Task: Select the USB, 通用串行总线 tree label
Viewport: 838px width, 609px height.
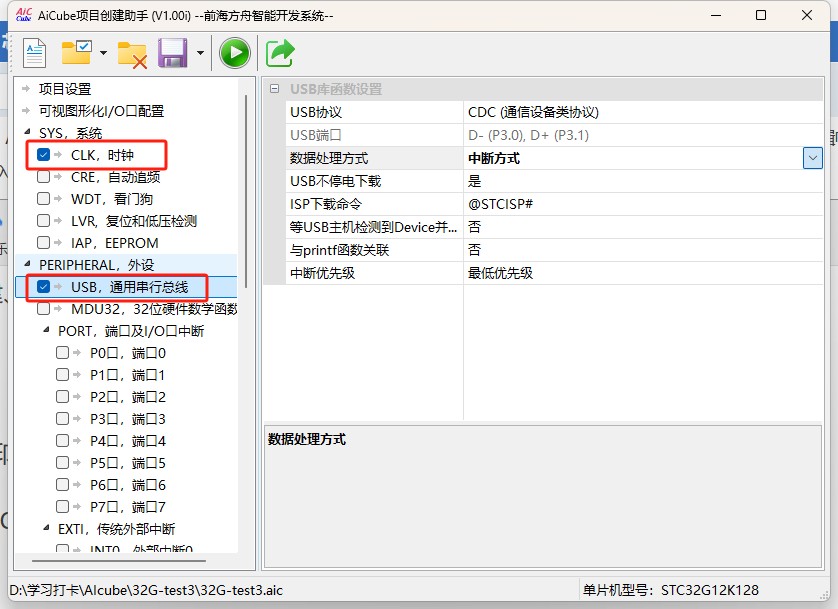Action: [130, 287]
